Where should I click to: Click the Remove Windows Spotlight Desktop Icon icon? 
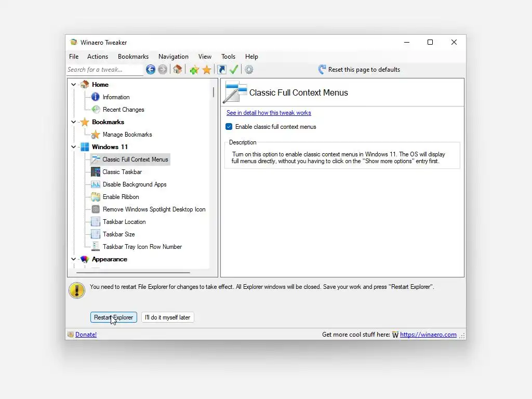[x=96, y=209]
